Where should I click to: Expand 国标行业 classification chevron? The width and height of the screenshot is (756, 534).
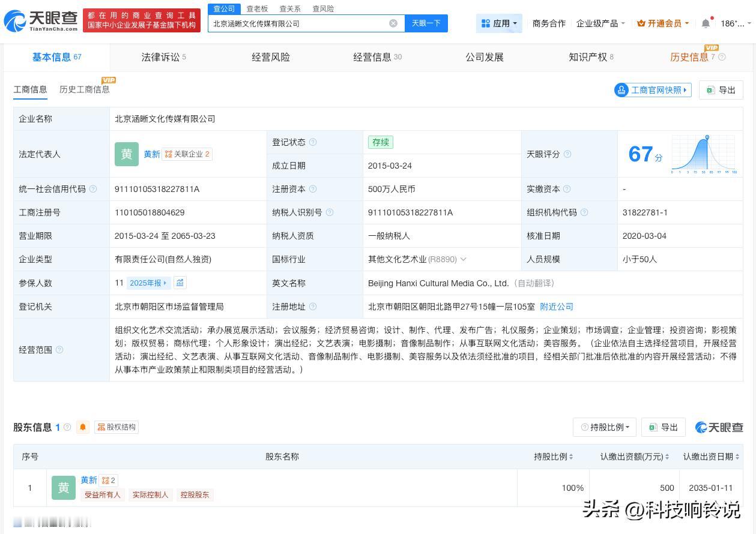click(463, 259)
